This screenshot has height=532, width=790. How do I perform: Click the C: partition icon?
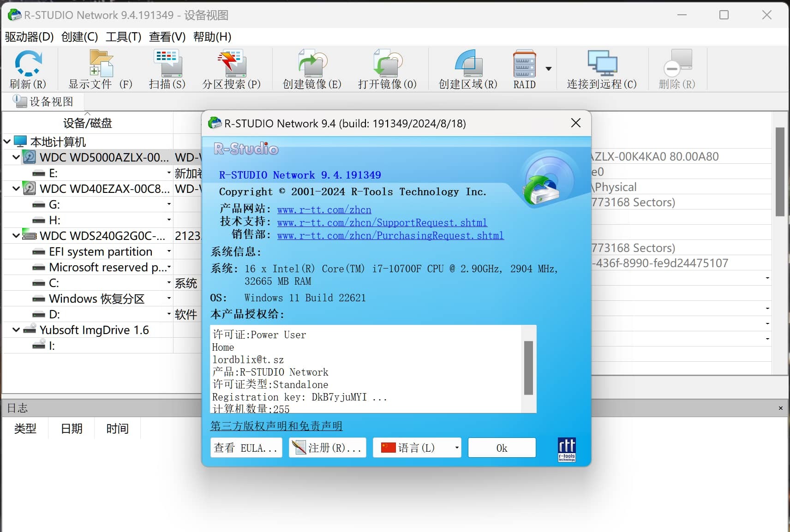click(x=39, y=283)
